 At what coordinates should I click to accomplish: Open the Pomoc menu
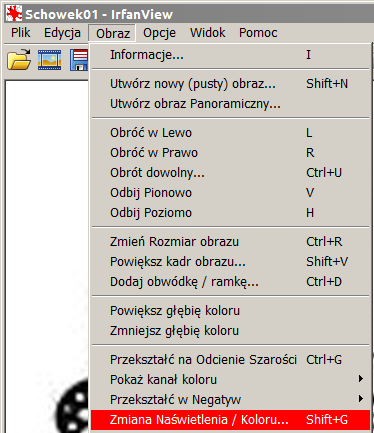click(258, 33)
